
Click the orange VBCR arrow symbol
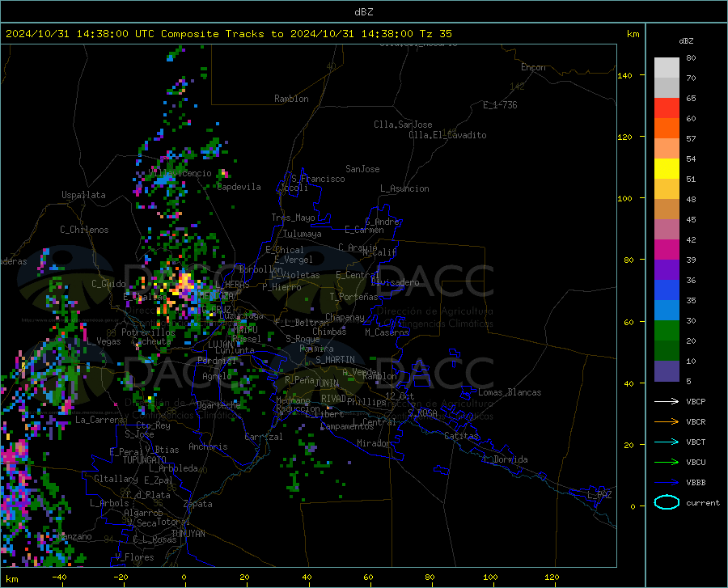pos(667,422)
